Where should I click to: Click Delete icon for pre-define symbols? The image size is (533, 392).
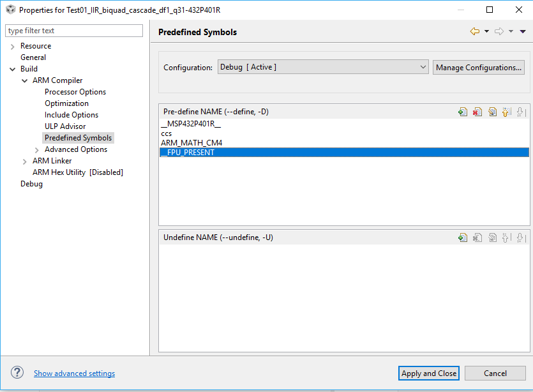coord(477,112)
